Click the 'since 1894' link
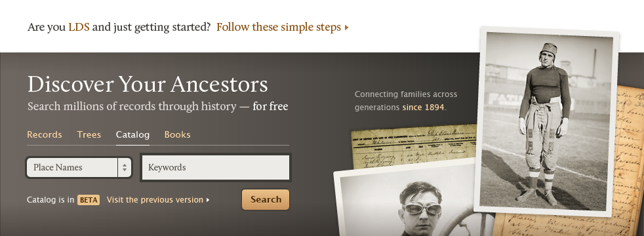Image resolution: width=644 pixels, height=236 pixels. pos(423,108)
